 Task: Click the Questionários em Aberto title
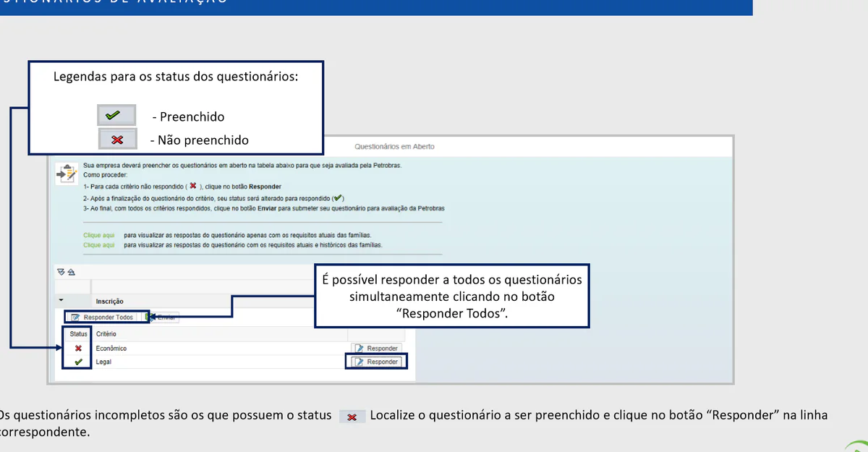[x=394, y=147]
